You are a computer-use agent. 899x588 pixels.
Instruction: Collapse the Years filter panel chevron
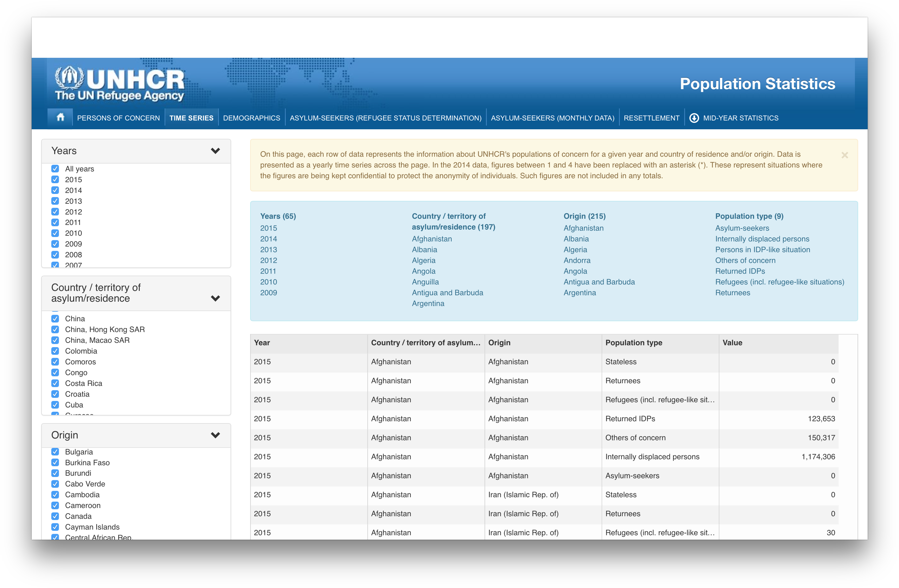tap(215, 151)
